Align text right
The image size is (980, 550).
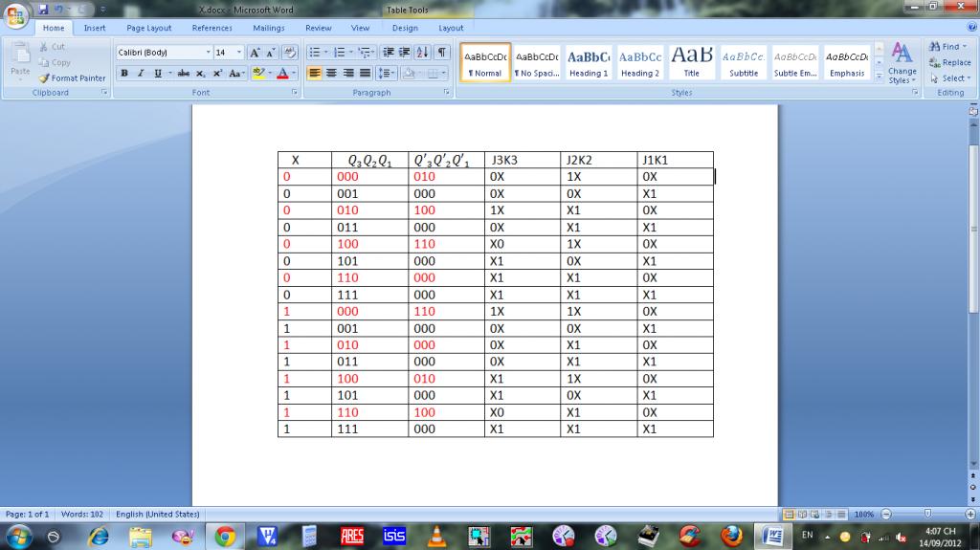point(348,73)
